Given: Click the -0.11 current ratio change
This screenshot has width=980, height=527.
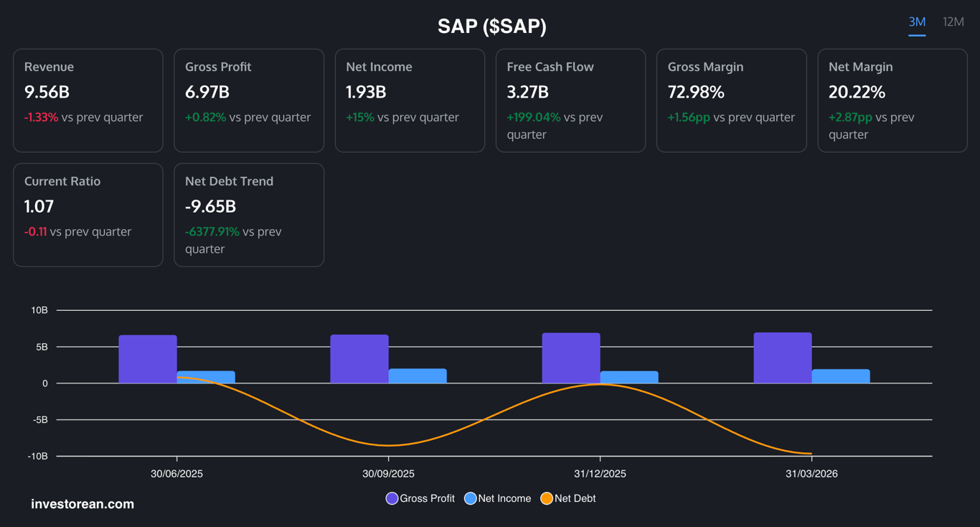Looking at the screenshot, I should point(36,231).
